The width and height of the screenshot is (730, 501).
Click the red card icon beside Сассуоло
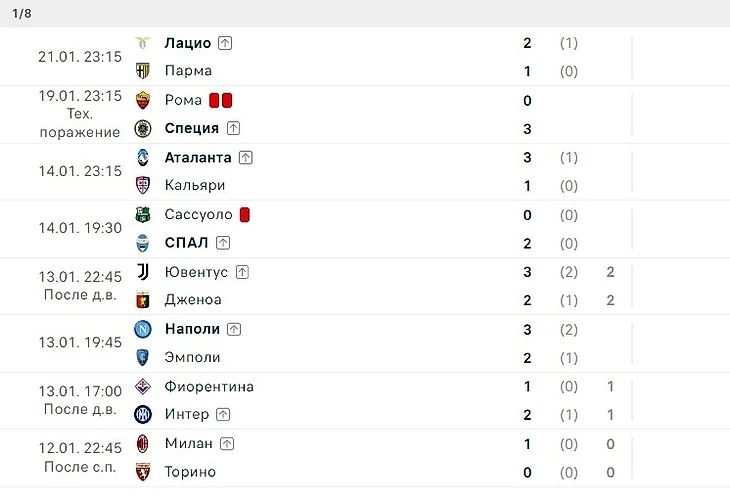[244, 215]
